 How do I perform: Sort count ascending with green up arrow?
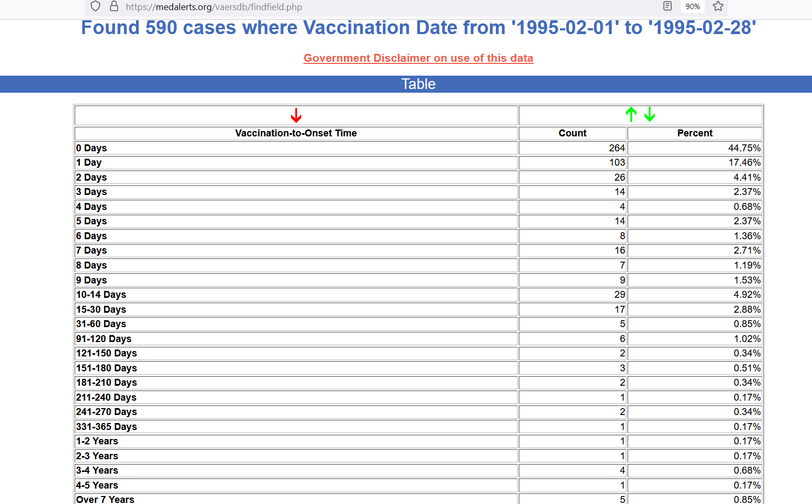pyautogui.click(x=631, y=114)
